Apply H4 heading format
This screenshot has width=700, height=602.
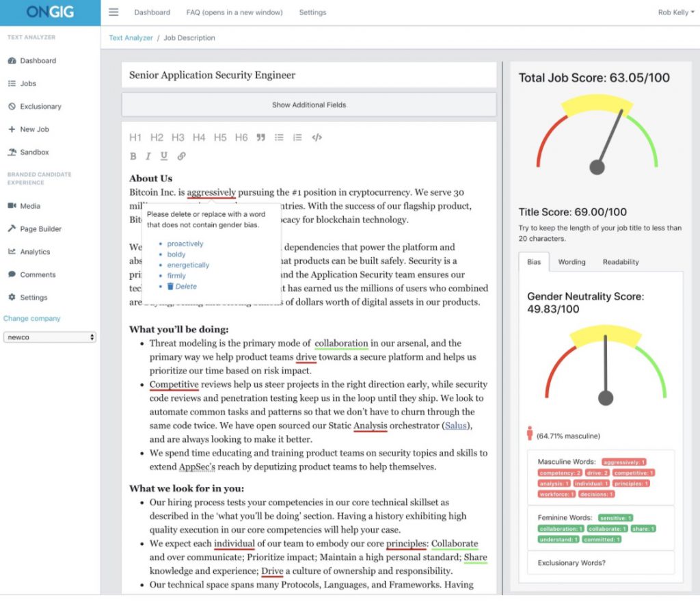[x=199, y=137]
